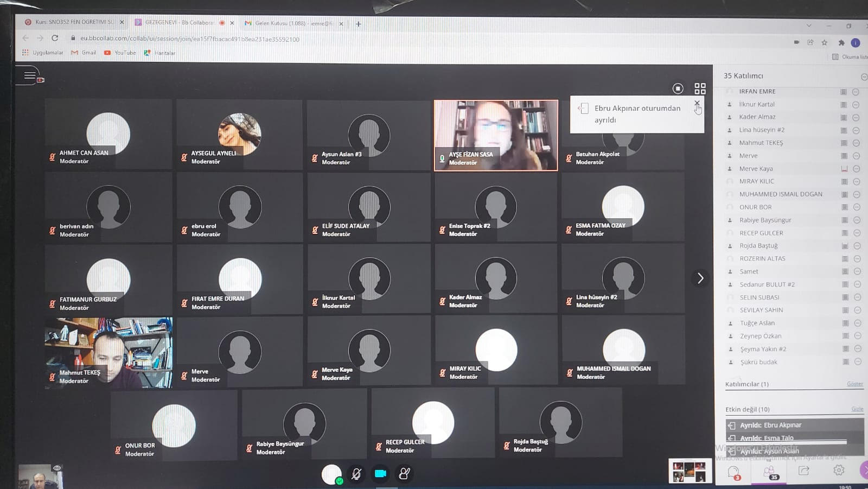Open the Uygulamalar apps shortcut
Image resolution: width=868 pixels, height=489 pixels.
pos(43,53)
